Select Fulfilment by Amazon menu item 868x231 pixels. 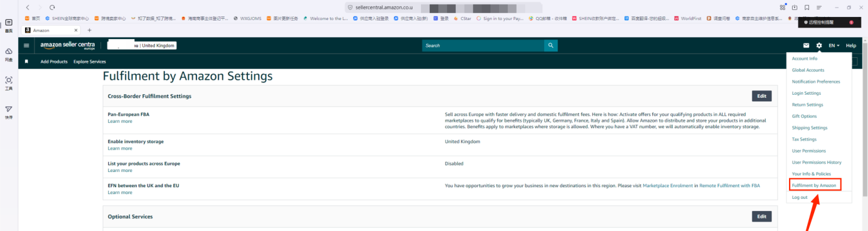pos(814,185)
